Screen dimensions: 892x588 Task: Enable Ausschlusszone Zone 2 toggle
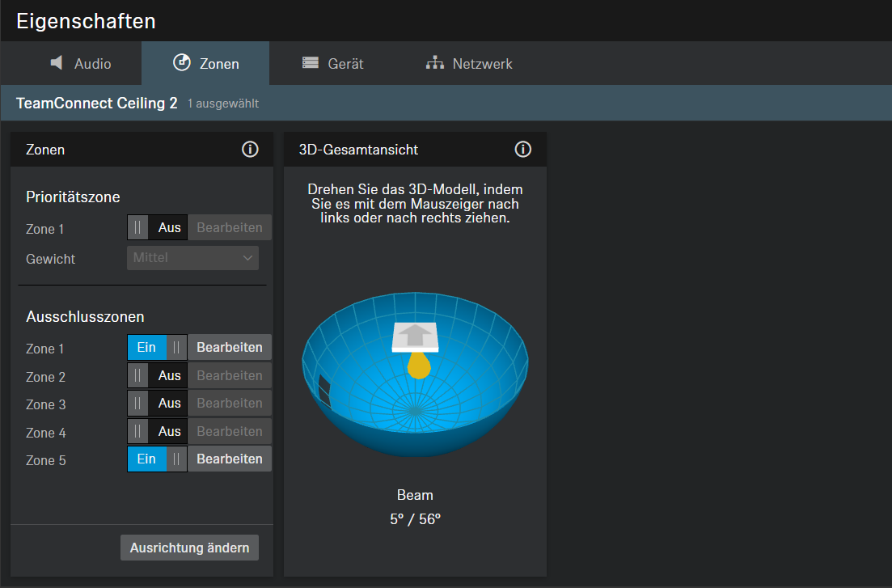pos(157,376)
